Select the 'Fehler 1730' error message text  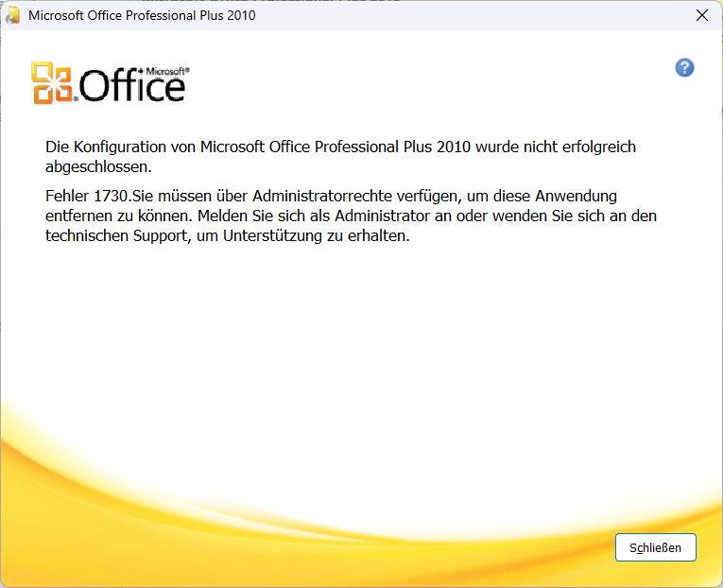tap(351, 216)
